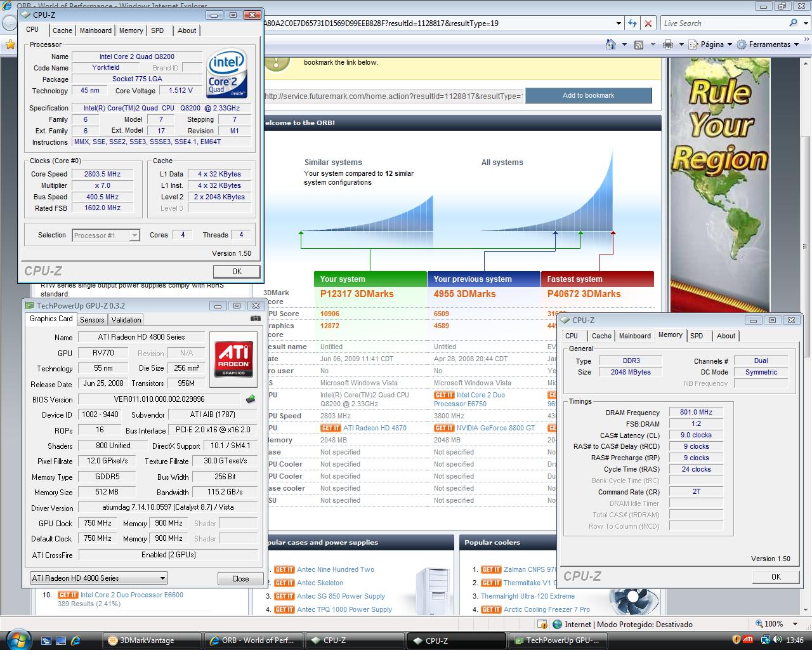812x650 pixels.
Task: Open the Arctic Cooling Freezer 7 Pro link
Action: (x=547, y=609)
